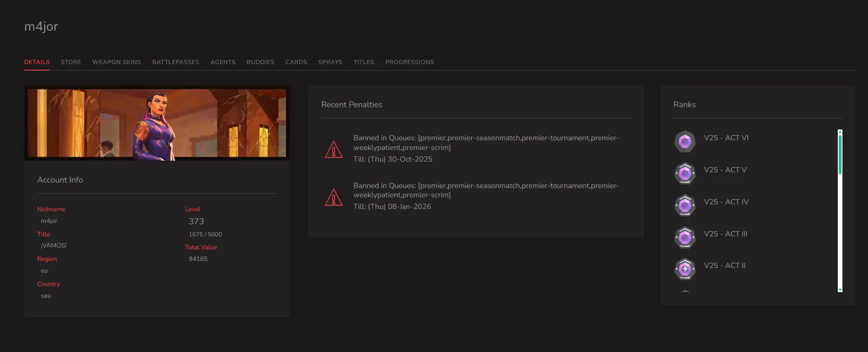Open the Titles tab
Screen dimensions: 868x352
[x=364, y=62]
